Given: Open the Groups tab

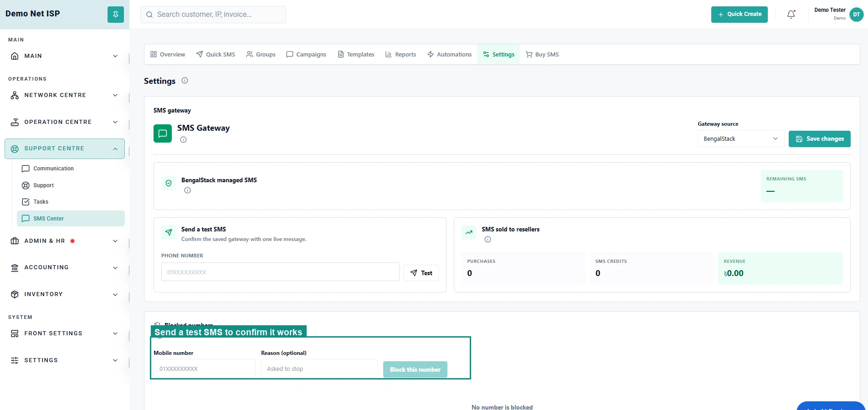Looking at the screenshot, I should click(261, 55).
